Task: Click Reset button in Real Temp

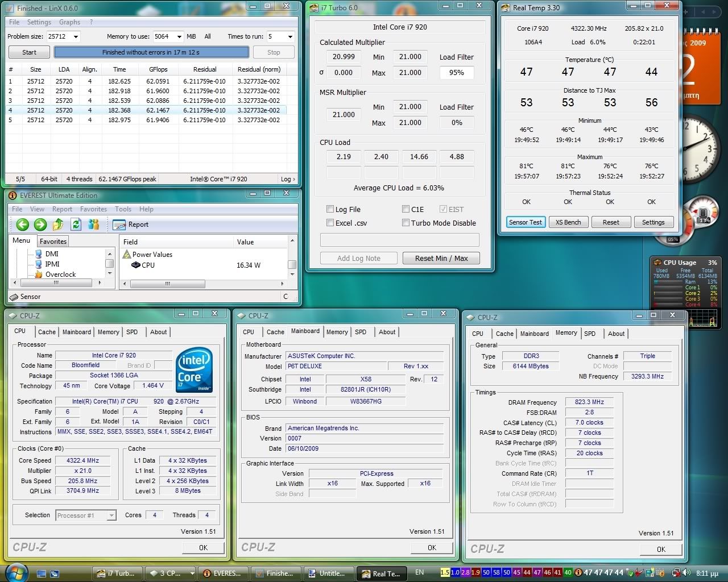Action: click(x=611, y=222)
